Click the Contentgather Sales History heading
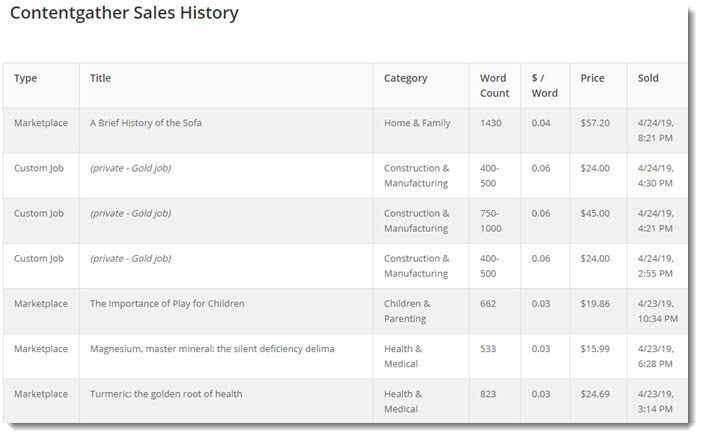Viewport: 703px width, 438px height. point(124,13)
